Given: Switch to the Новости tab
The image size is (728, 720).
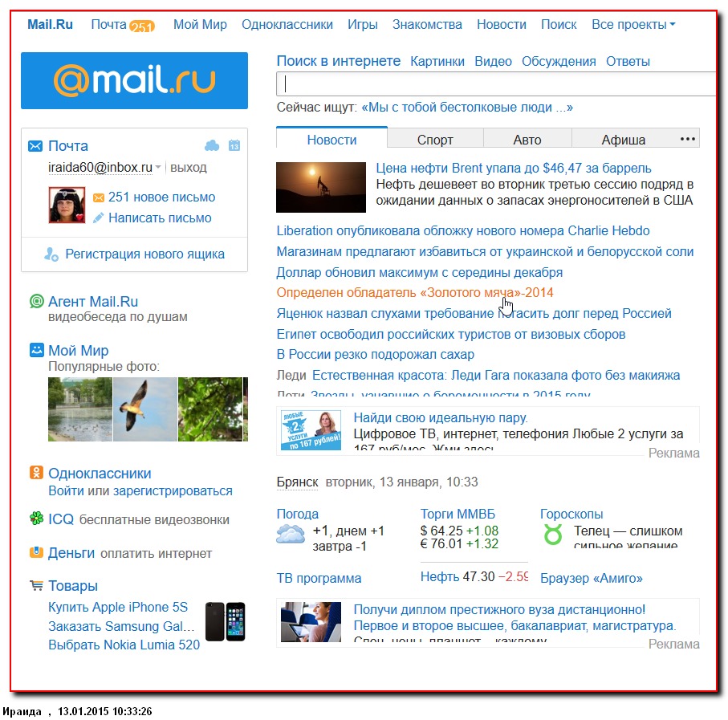Looking at the screenshot, I should coord(331,140).
